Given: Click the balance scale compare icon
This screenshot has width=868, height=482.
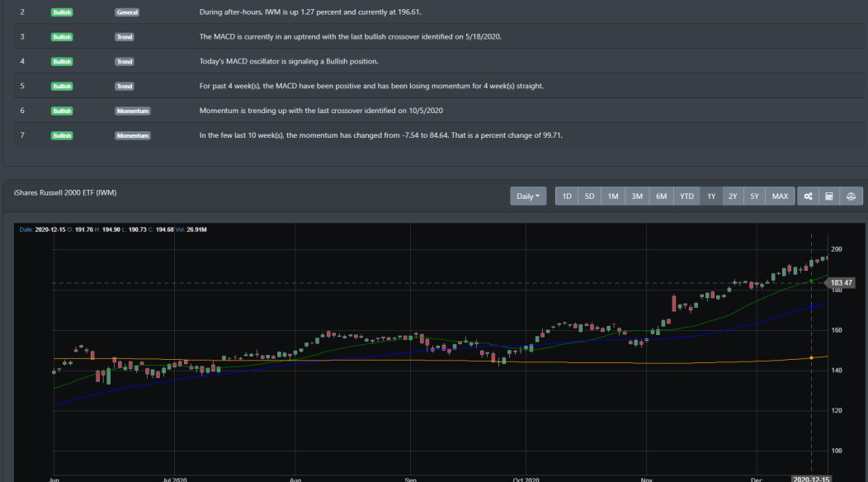Looking at the screenshot, I should point(851,196).
